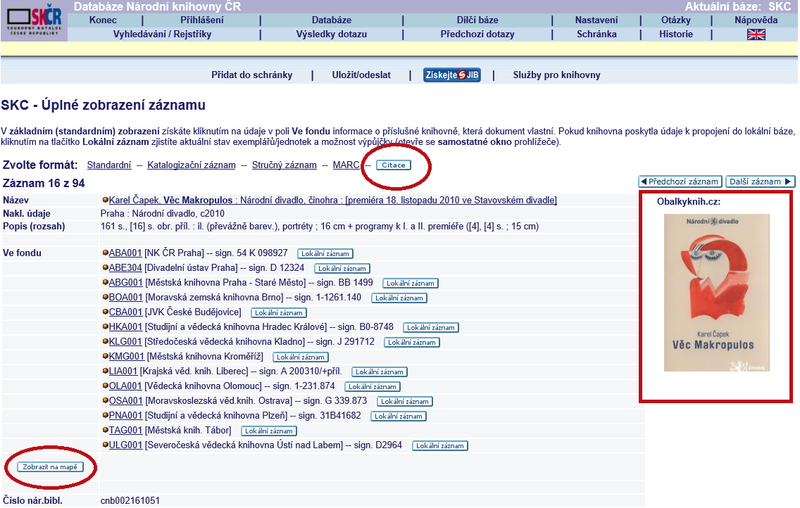Click Lokální záznam for NK ČR Praha

coord(325,253)
